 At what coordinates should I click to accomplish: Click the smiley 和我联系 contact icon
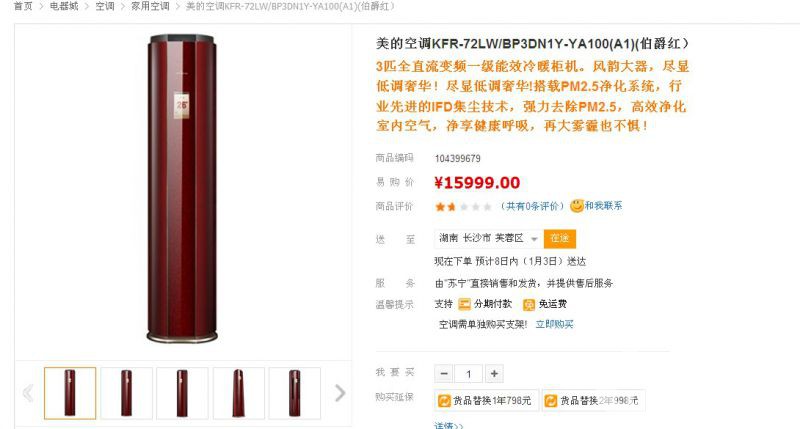(577, 206)
